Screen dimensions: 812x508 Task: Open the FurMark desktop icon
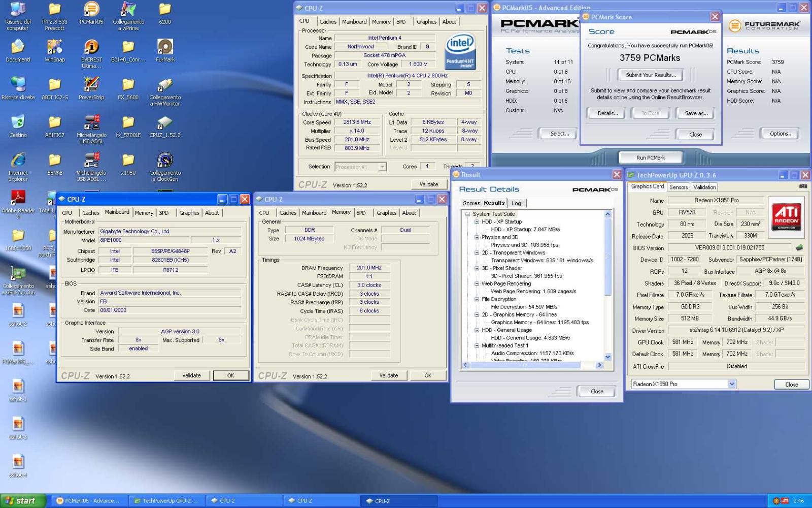coord(165,51)
